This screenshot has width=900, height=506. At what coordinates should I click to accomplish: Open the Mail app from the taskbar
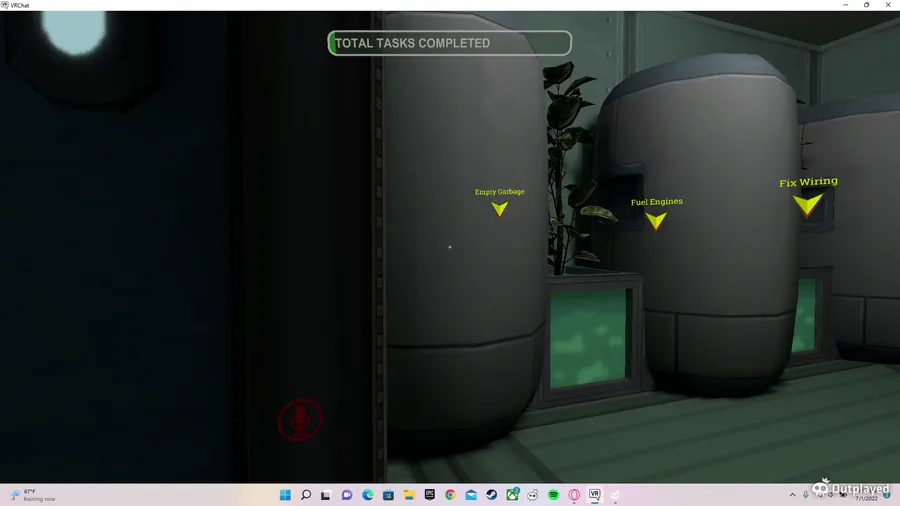coord(471,495)
